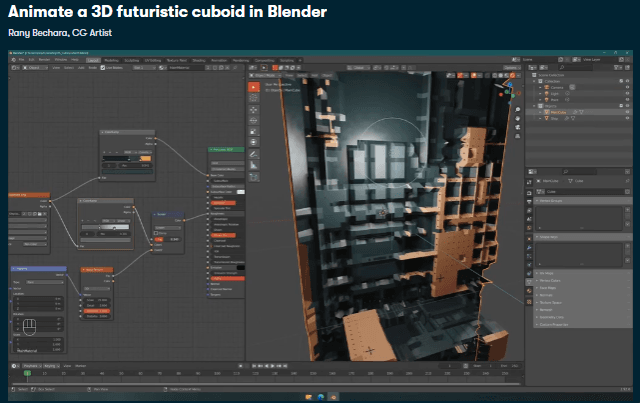The image size is (640, 403).
Task: Open the Physics properties tab icon
Action: pos(529,265)
